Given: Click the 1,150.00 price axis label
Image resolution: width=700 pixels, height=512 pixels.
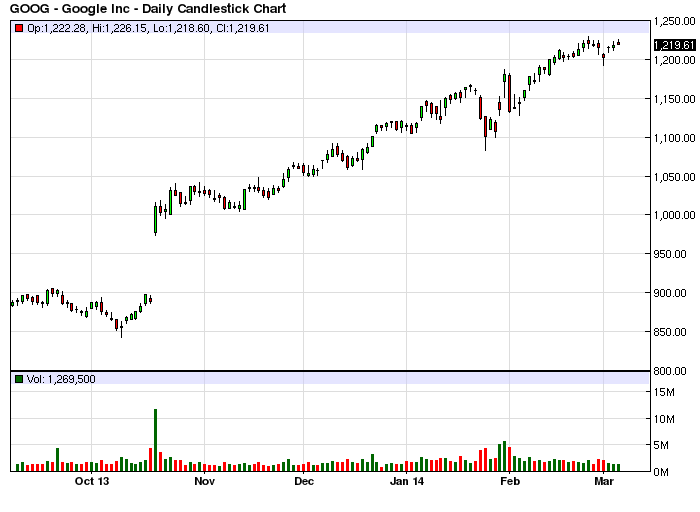Looking at the screenshot, I should click(675, 99).
